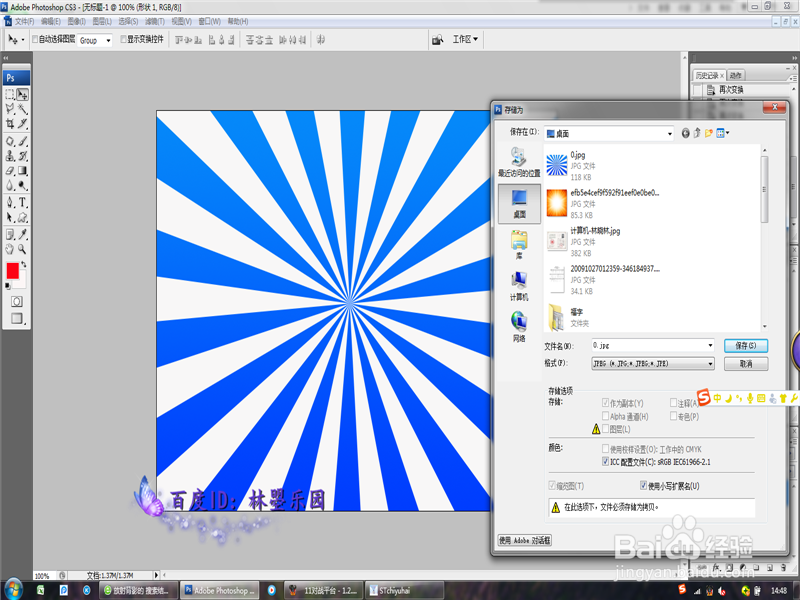
Task: Select the Path Selection tool
Action: coord(10,217)
